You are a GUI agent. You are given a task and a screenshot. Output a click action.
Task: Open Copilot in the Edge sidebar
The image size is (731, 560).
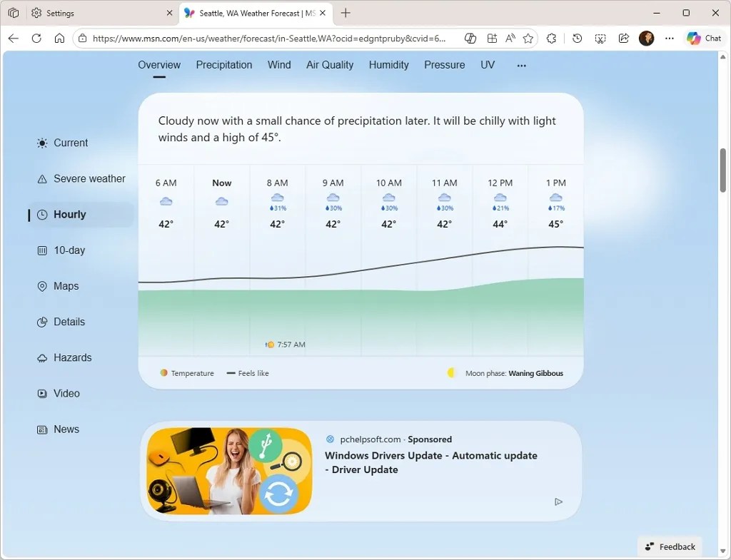click(704, 39)
